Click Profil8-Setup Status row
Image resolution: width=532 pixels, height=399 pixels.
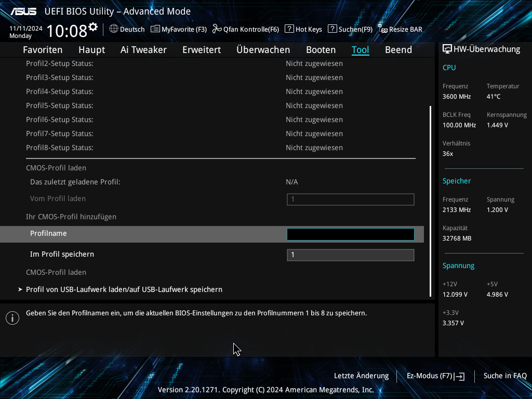pyautogui.click(x=212, y=148)
